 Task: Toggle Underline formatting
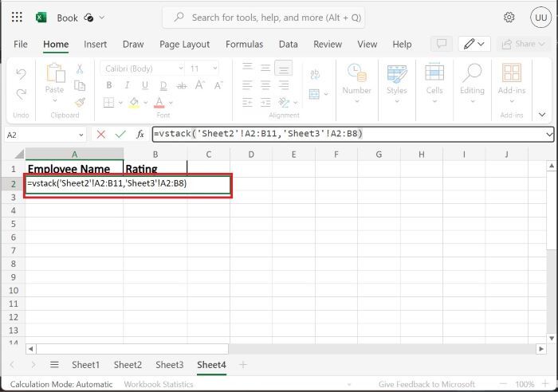145,85
